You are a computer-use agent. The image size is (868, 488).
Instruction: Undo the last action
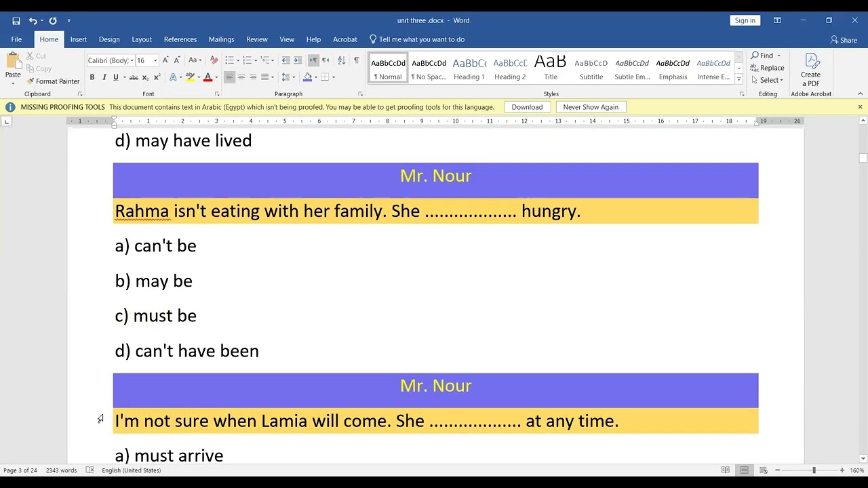tap(33, 21)
